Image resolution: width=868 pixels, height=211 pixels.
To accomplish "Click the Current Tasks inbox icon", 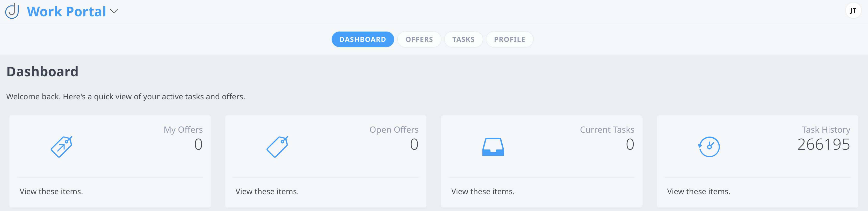I will [x=493, y=147].
